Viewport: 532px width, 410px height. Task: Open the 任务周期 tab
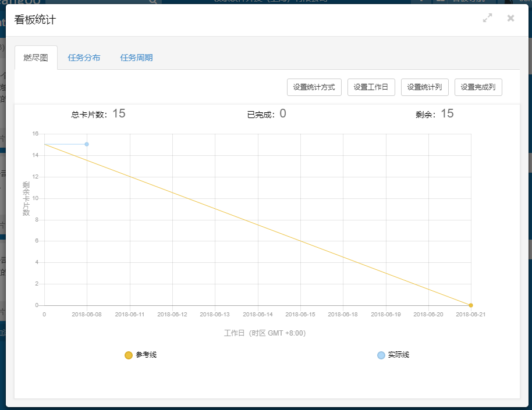(x=136, y=58)
